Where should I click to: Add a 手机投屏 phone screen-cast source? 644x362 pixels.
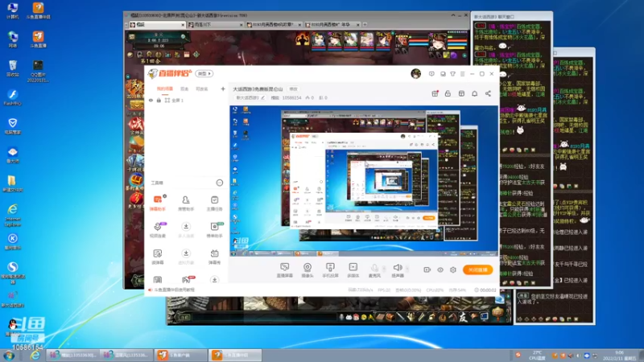(x=330, y=270)
